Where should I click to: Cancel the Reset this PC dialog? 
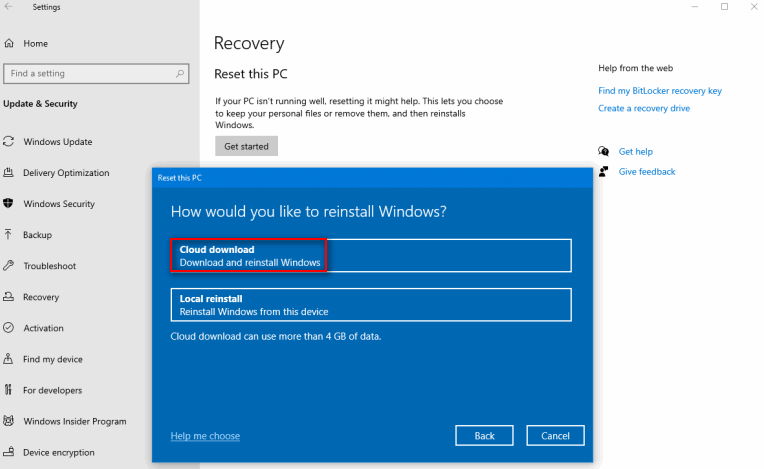pyautogui.click(x=555, y=435)
